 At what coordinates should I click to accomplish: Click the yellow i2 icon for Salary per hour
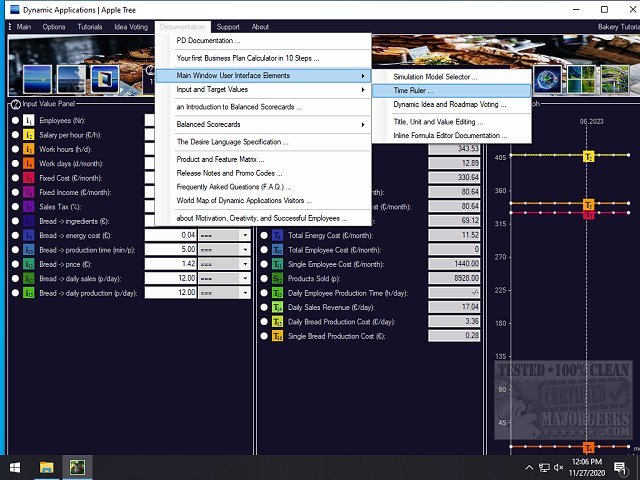pos(29,135)
